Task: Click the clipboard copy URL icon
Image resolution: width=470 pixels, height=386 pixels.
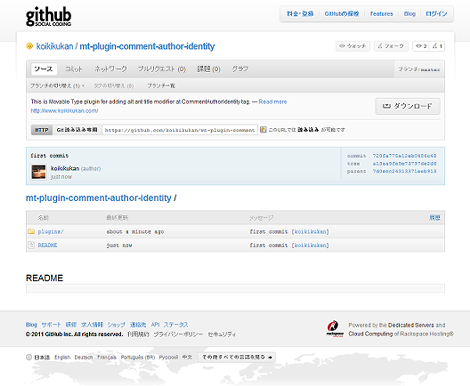Action: 263,129
